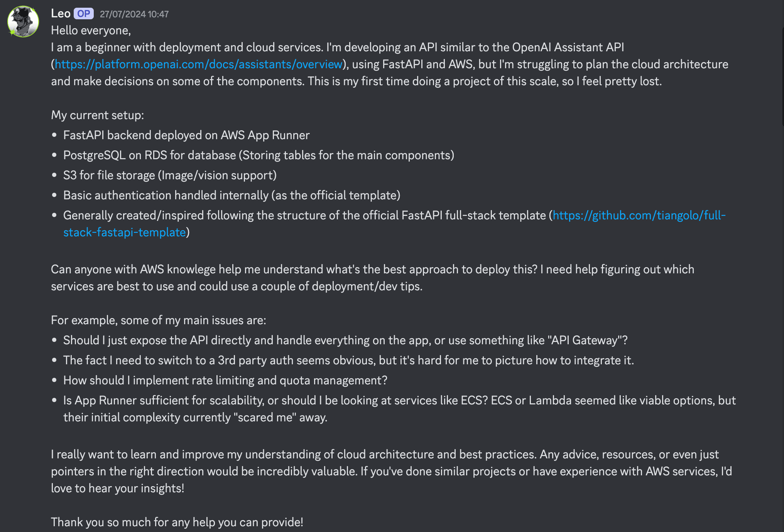Open the platform.openai.com assistants overview link
Image resolution: width=784 pixels, height=532 pixels.
pos(199,64)
